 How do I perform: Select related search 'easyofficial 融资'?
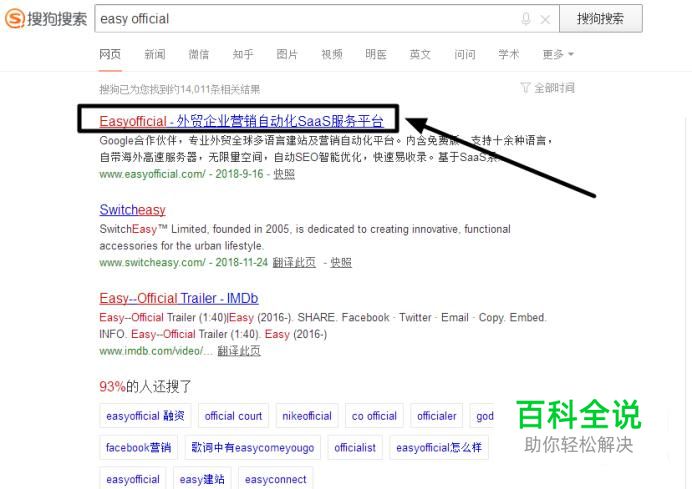coord(145,416)
